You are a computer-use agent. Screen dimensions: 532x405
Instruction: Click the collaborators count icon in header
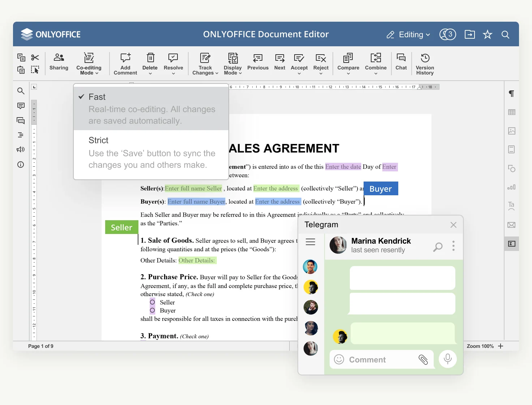[448, 34]
